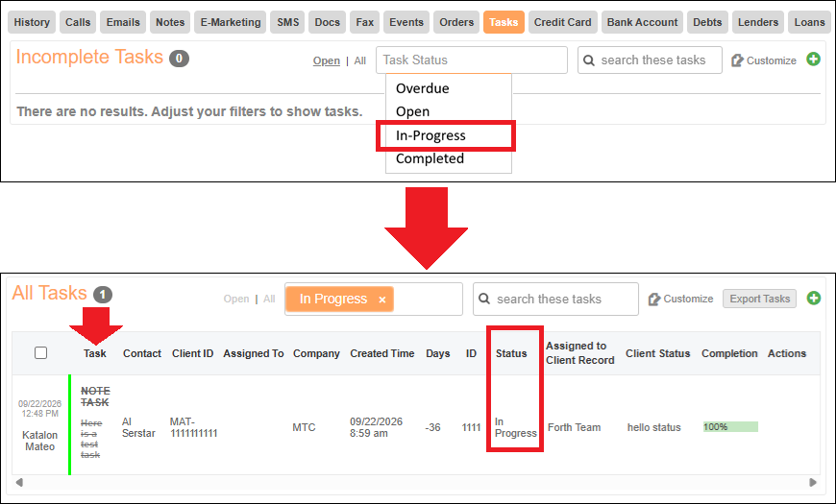
Task: Open the Debts tab
Action: (x=707, y=22)
